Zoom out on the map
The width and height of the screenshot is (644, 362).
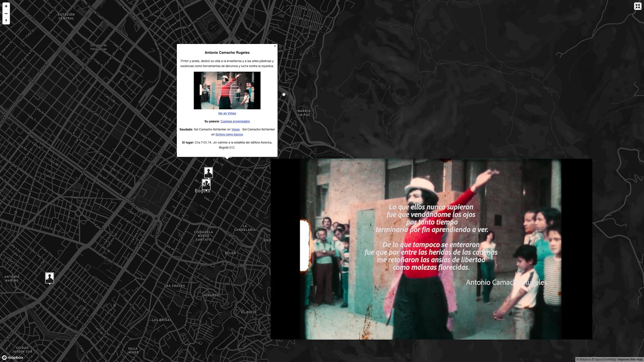coord(6,13)
